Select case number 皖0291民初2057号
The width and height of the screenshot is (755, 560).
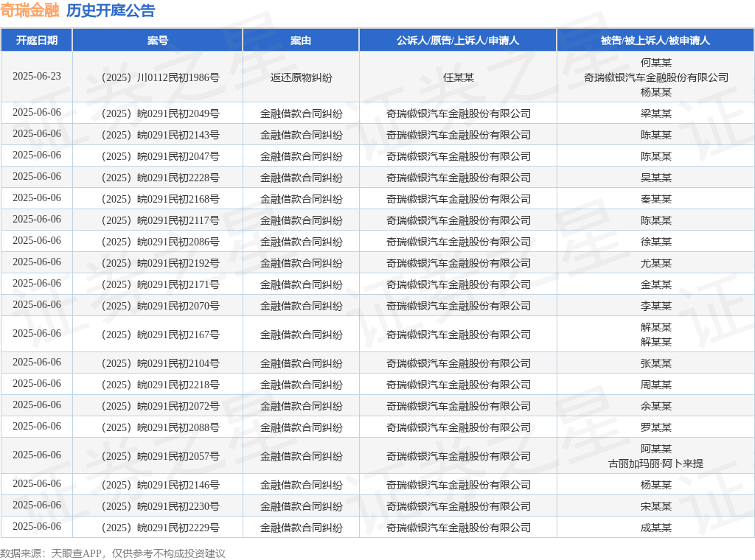[x=160, y=456]
